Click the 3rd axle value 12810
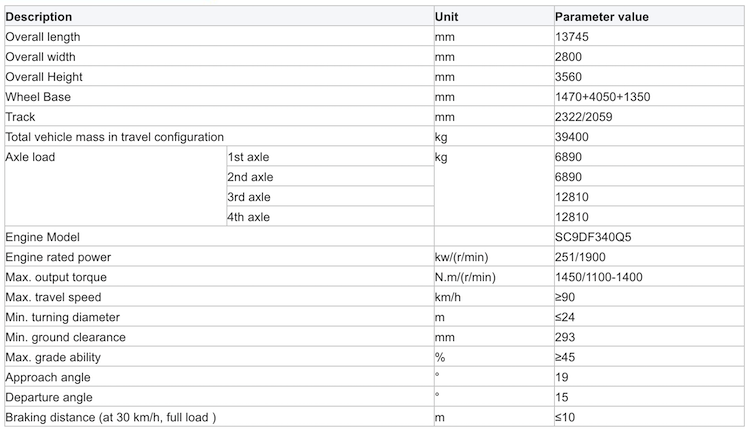750x431 pixels. click(x=572, y=197)
